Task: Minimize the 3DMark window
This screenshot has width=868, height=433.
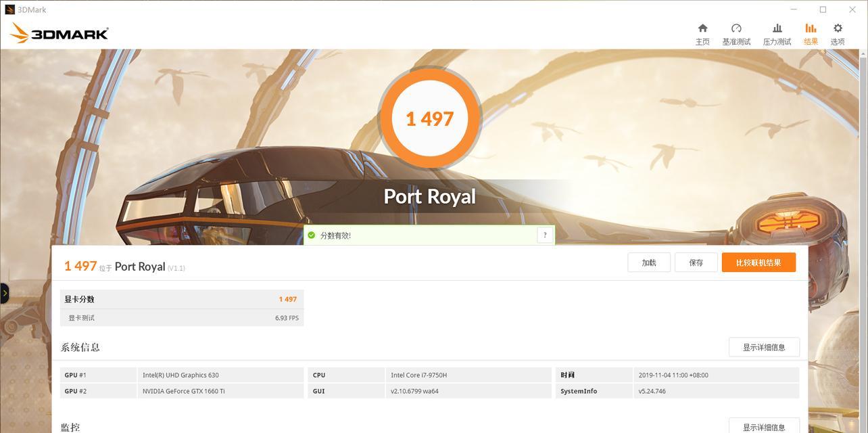Action: tap(794, 9)
